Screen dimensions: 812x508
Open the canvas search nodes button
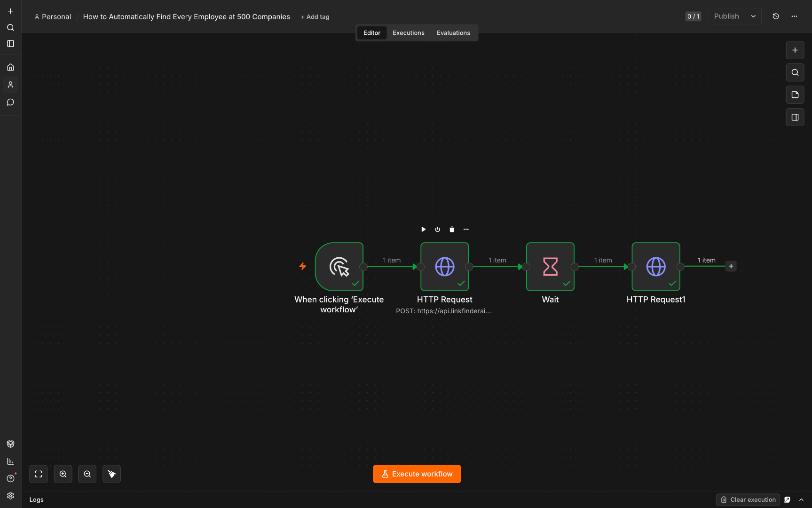tap(795, 72)
